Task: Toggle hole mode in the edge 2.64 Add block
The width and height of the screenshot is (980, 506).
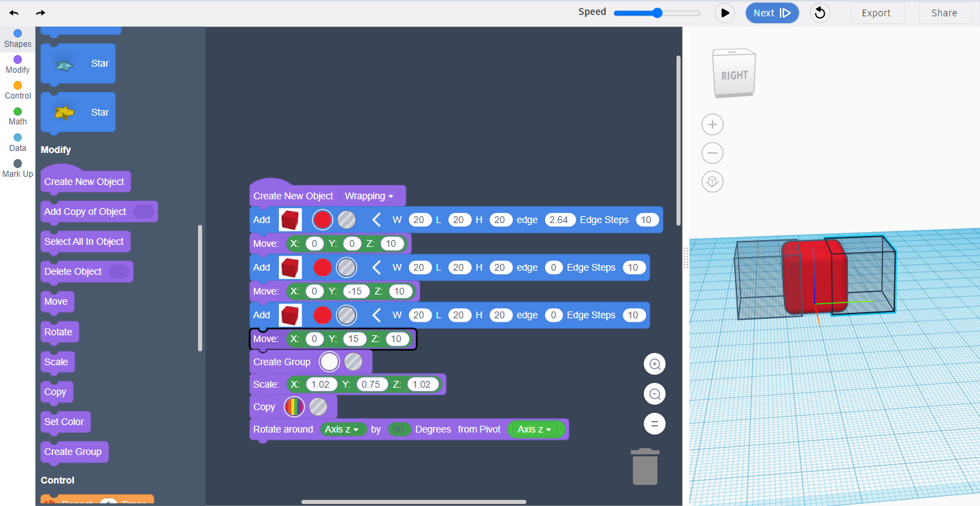Action: [347, 220]
